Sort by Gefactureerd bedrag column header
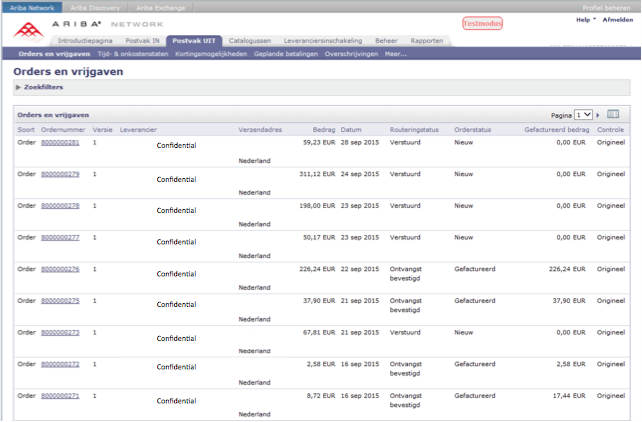This screenshot has width=642, height=422. (557, 130)
